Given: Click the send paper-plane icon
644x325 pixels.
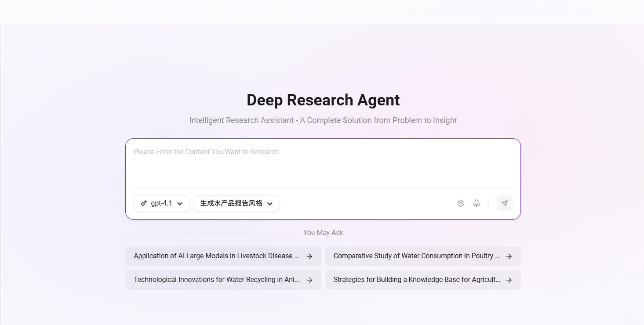Looking at the screenshot, I should coord(504,203).
